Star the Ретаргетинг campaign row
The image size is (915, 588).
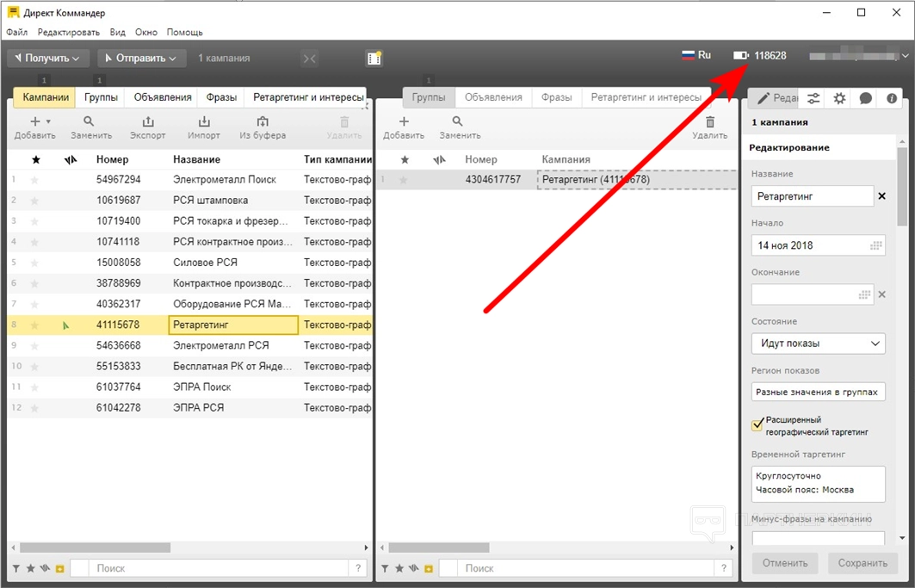(x=34, y=325)
